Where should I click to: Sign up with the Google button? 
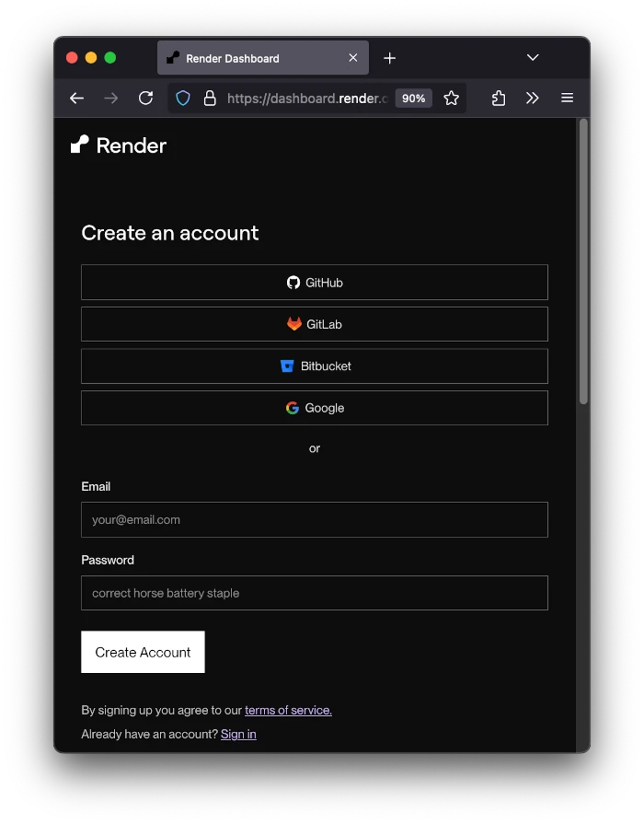tap(314, 408)
